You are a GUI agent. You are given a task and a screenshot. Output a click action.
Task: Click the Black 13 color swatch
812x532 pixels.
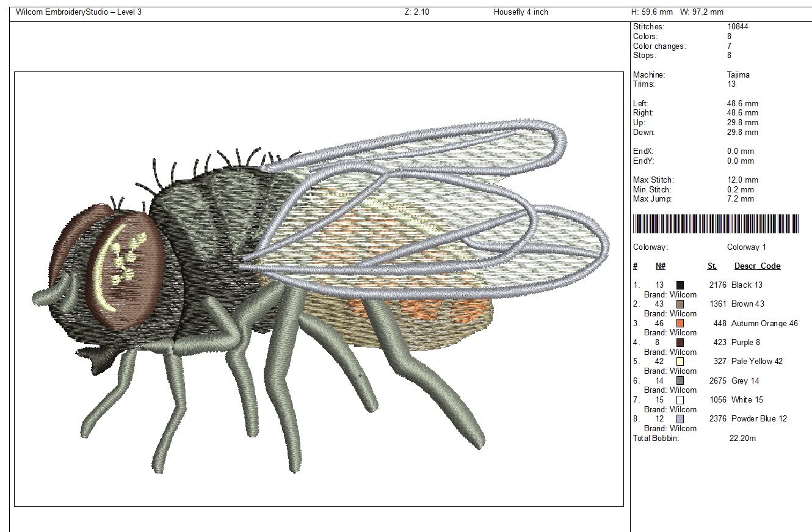[x=680, y=285]
